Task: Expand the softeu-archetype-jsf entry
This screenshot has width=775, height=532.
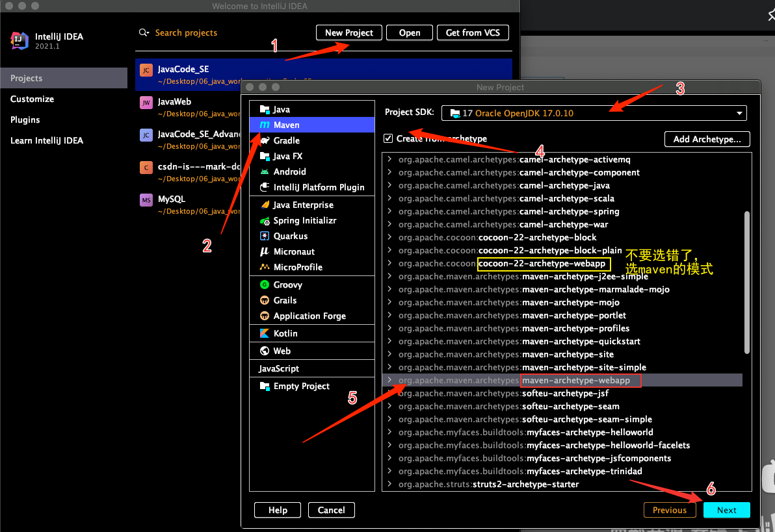Action: (389, 393)
